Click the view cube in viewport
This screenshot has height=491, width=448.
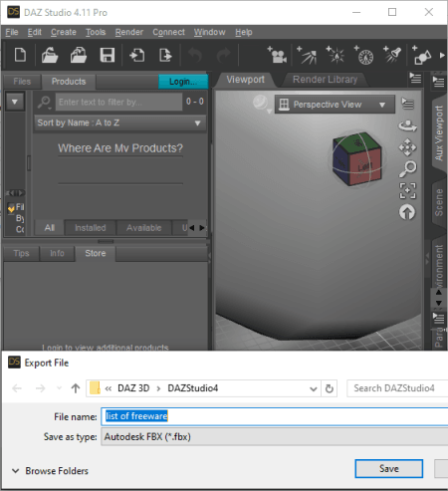point(357,159)
